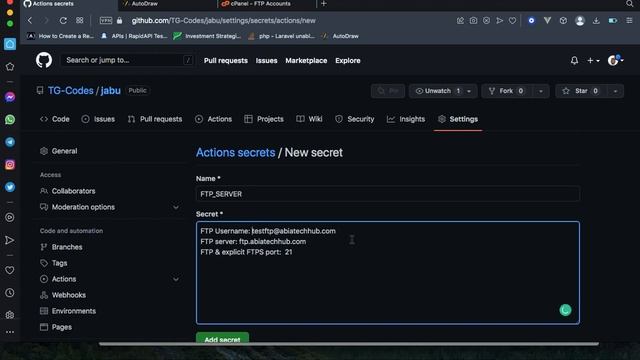The image size is (640, 360).
Task: Star the jabu repository
Action: point(581,91)
